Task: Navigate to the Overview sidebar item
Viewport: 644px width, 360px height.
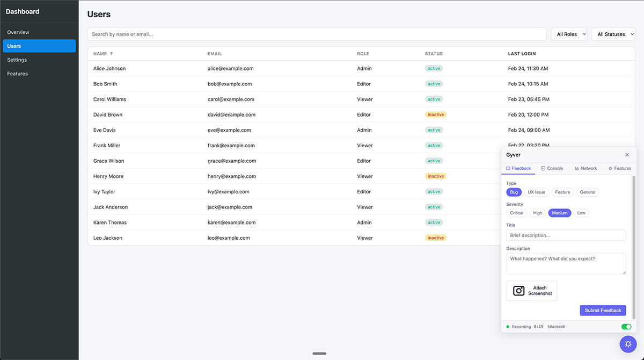Action: 18,32
